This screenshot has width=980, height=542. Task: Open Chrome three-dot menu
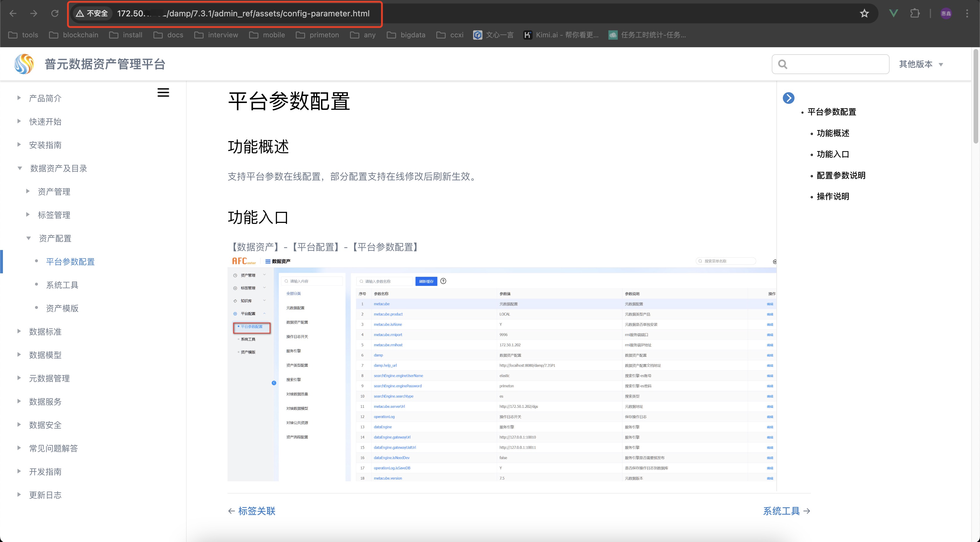tap(967, 13)
